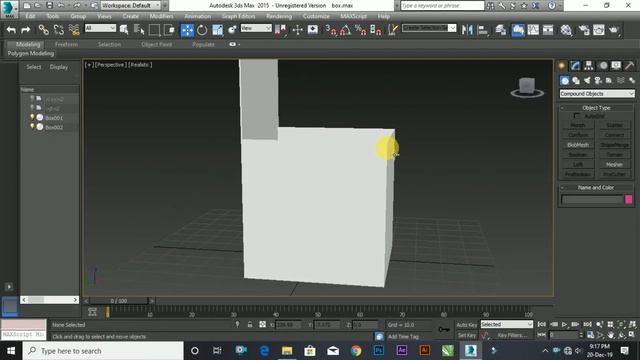Open the Schematic View icon

pyautogui.click(x=548, y=30)
